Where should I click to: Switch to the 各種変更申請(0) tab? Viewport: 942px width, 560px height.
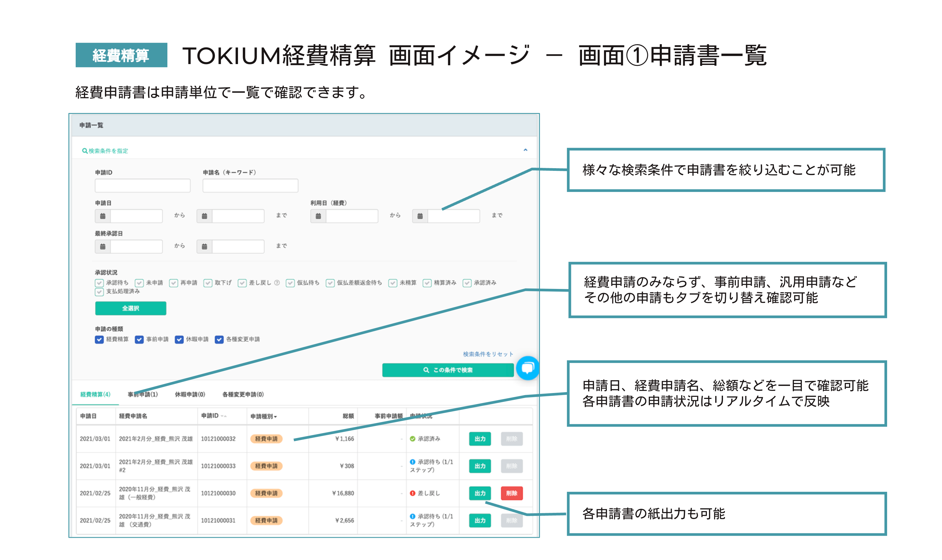click(243, 394)
